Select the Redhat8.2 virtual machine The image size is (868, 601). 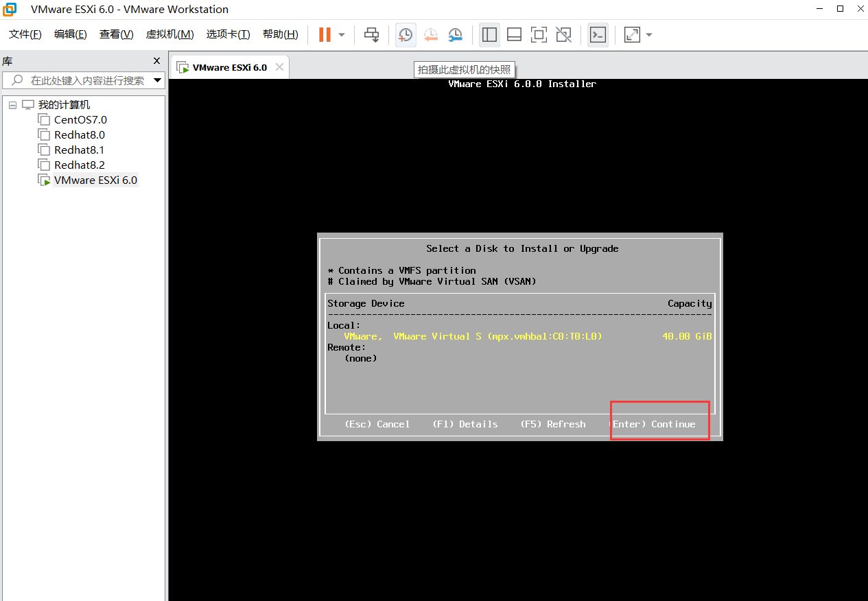pos(80,165)
